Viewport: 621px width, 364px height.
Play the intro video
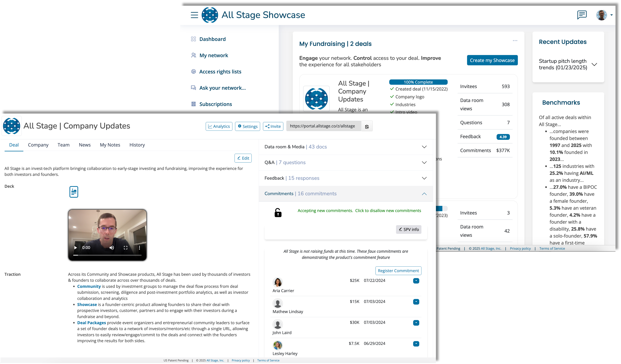point(76,248)
